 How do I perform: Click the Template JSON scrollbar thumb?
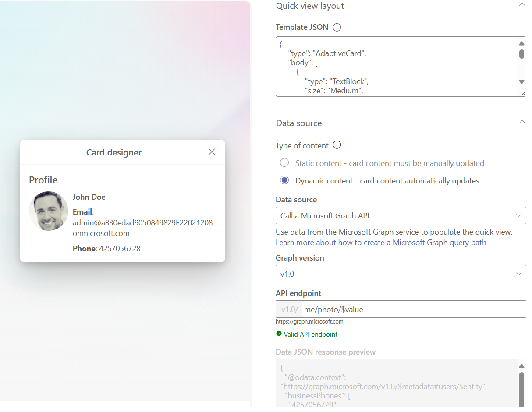[521, 54]
